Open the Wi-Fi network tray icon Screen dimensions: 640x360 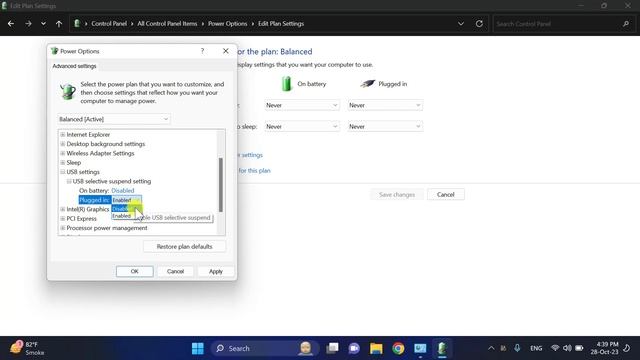pyautogui.click(x=555, y=348)
